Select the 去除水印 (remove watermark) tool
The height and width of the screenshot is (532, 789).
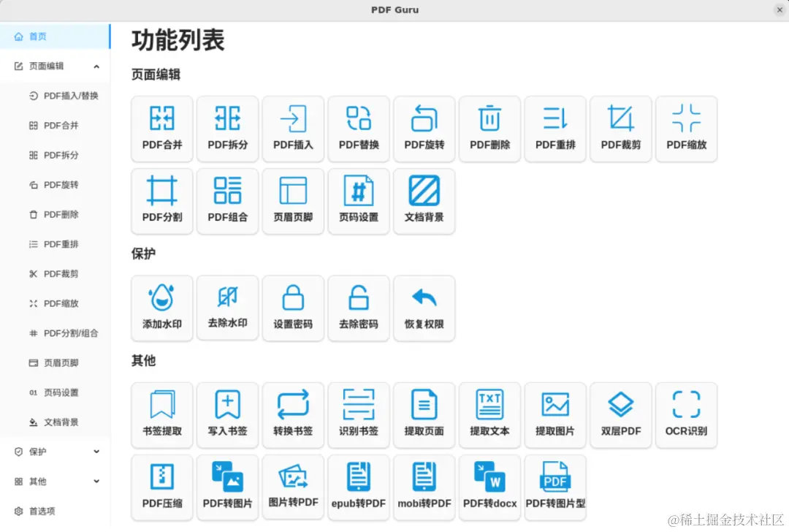coord(227,308)
